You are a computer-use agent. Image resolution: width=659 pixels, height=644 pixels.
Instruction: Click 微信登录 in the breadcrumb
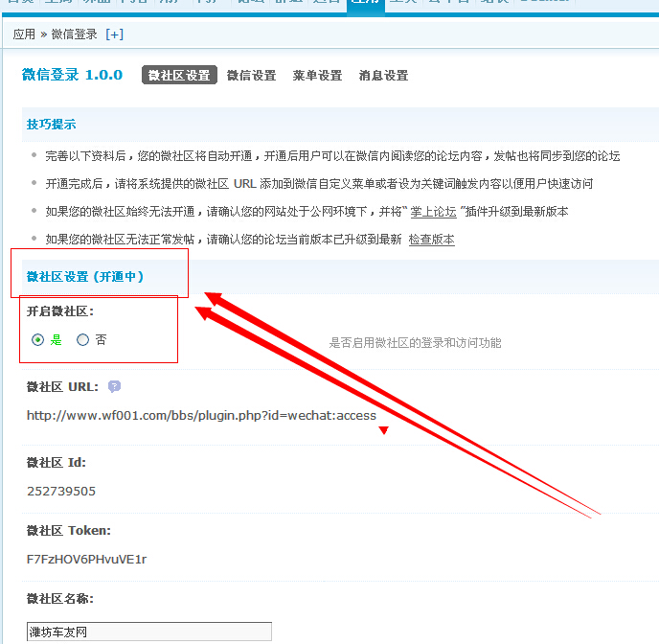(75, 34)
